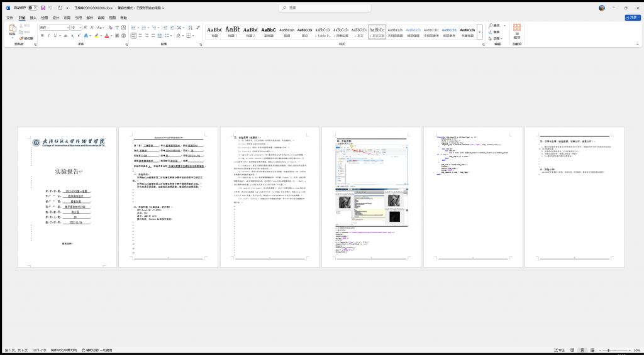Click the Paste clipboard icon
Viewport: 644px width, 355px height.
pos(12,29)
